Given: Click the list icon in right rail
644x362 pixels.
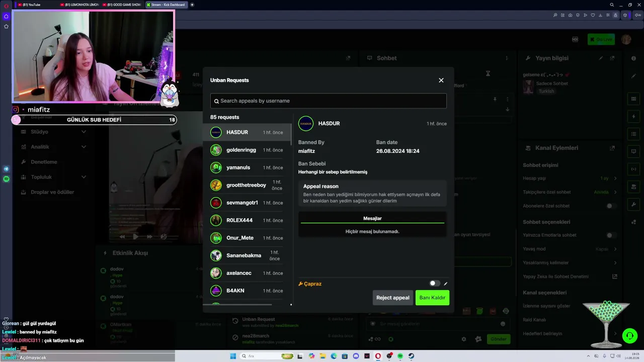Looking at the screenshot, I should pyautogui.click(x=633, y=134).
